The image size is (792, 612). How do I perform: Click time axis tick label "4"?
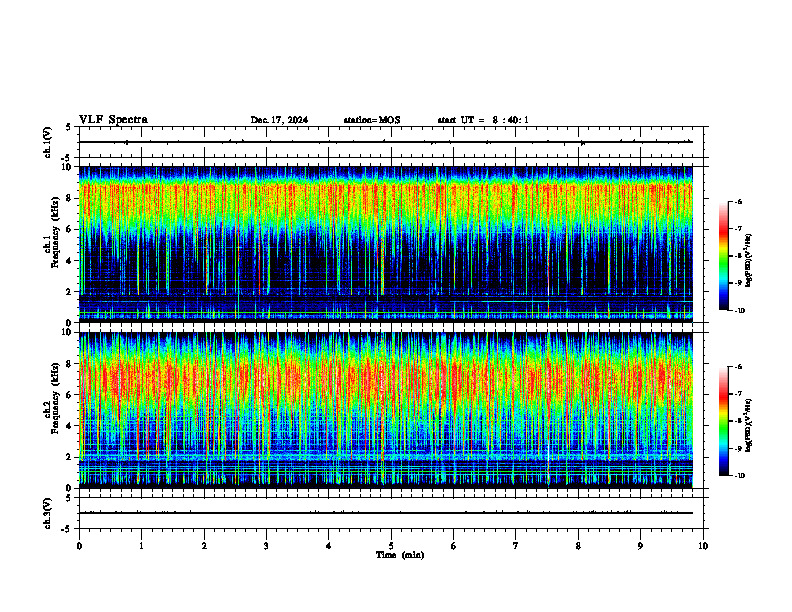pyautogui.click(x=329, y=546)
